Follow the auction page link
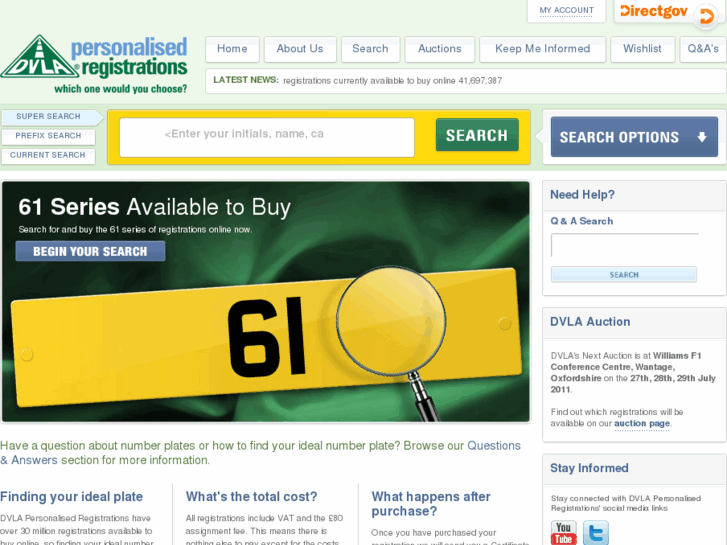727x545 pixels. (x=642, y=423)
